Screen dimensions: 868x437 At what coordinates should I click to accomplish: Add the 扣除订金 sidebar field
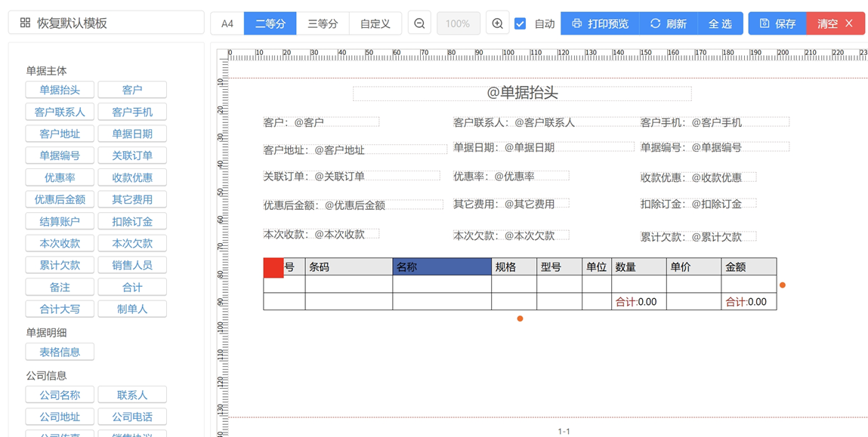coord(132,221)
